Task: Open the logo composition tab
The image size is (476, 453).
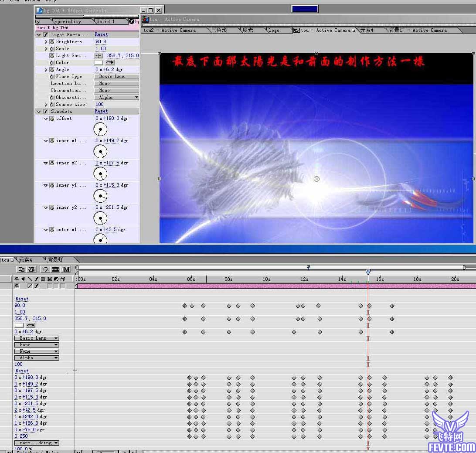Action: (x=274, y=31)
